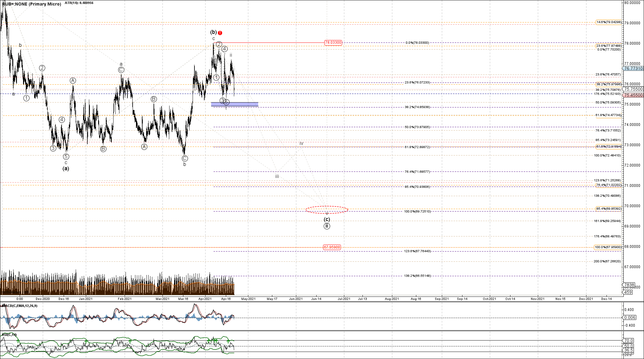Screen dimensions: 644x359
Task: Click the 200.0%(67.26620) Fibonacci label
Action: 607,261
